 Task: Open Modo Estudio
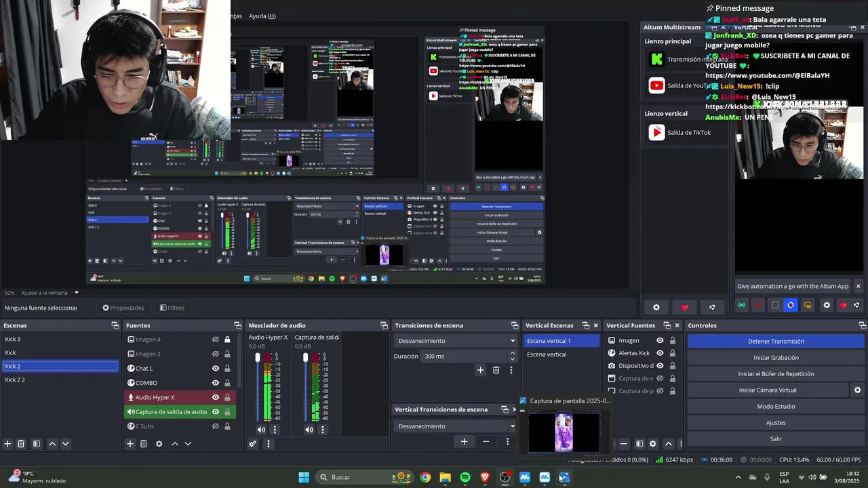pyautogui.click(x=776, y=406)
